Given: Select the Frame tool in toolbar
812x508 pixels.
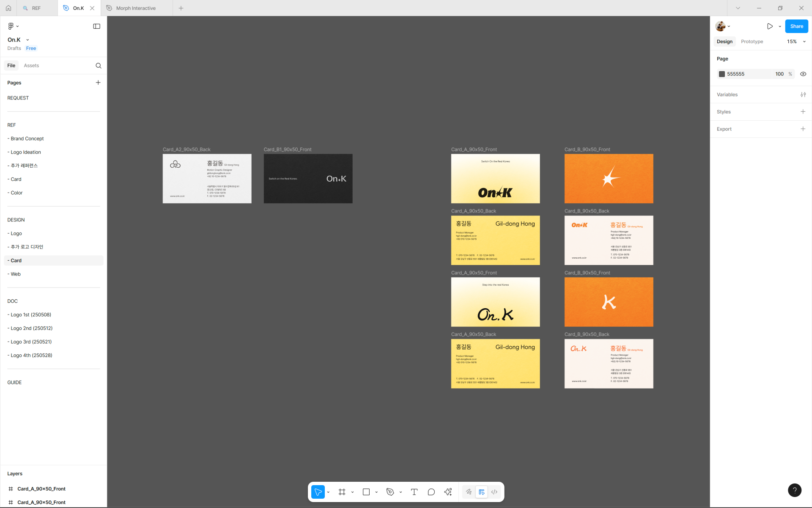Looking at the screenshot, I should click(342, 492).
